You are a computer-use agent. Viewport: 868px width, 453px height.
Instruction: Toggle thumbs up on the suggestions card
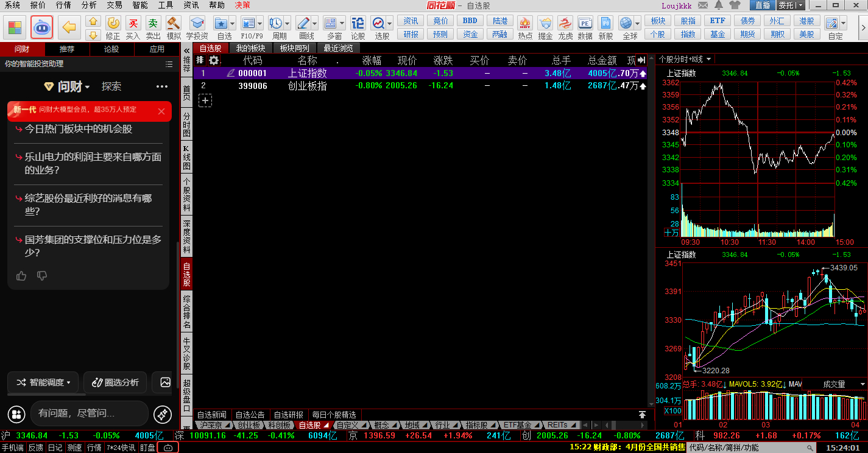click(21, 276)
